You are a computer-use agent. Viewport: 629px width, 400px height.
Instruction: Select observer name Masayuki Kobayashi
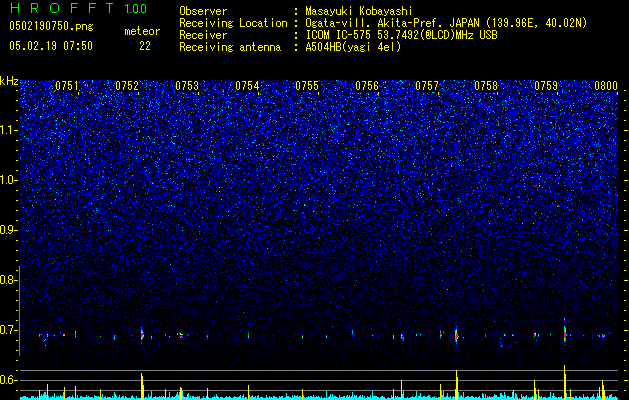359,11
